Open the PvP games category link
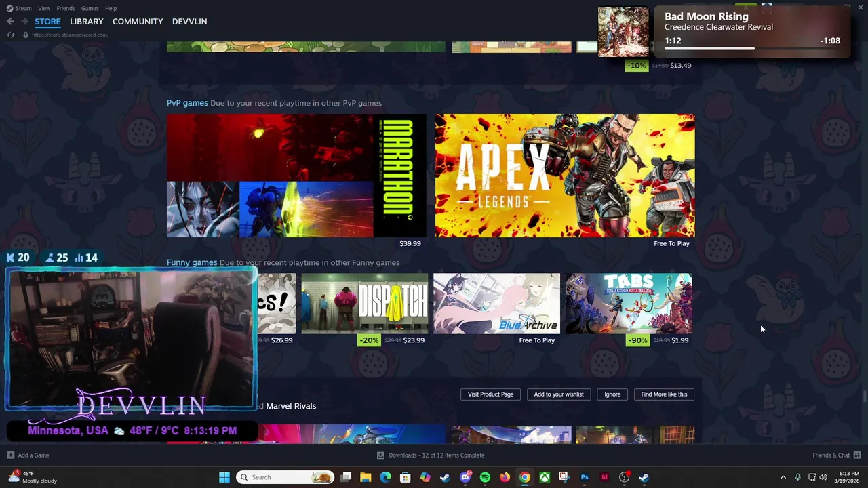The image size is (868, 488). pos(187,103)
